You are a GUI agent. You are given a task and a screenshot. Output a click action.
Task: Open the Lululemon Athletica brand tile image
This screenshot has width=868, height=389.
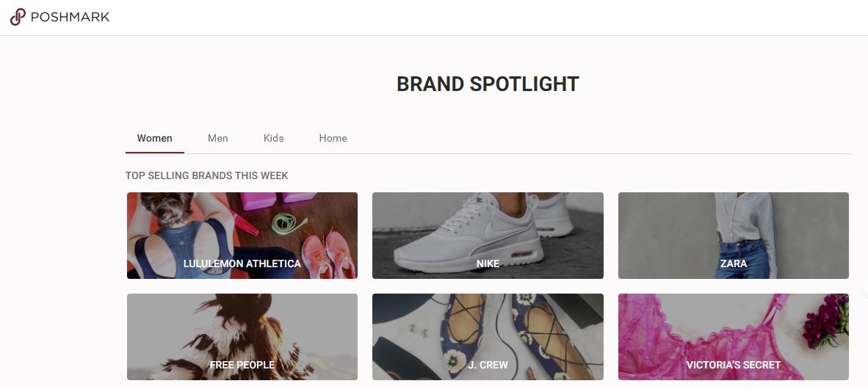click(242, 224)
